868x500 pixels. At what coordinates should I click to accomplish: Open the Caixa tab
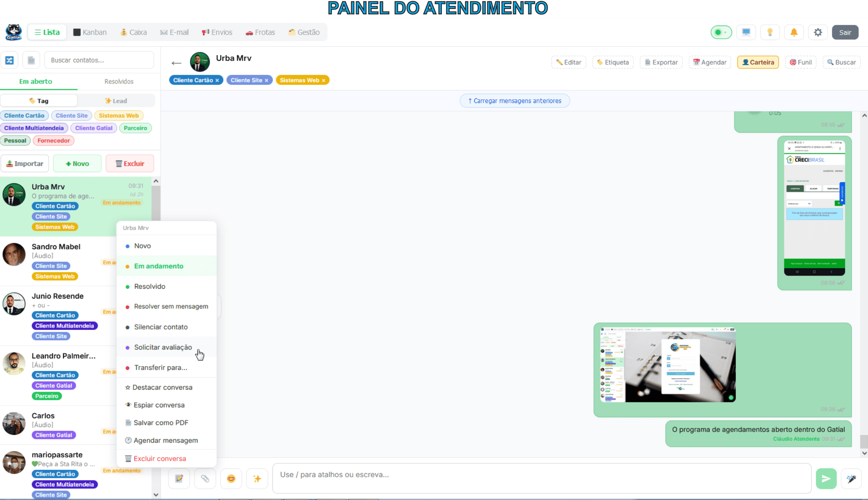click(x=134, y=32)
